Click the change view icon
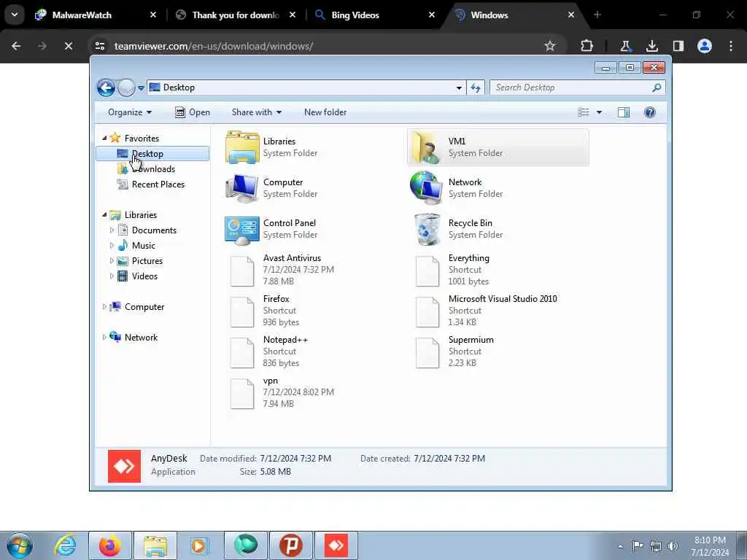Screen dimensions: 747x560 584,112
